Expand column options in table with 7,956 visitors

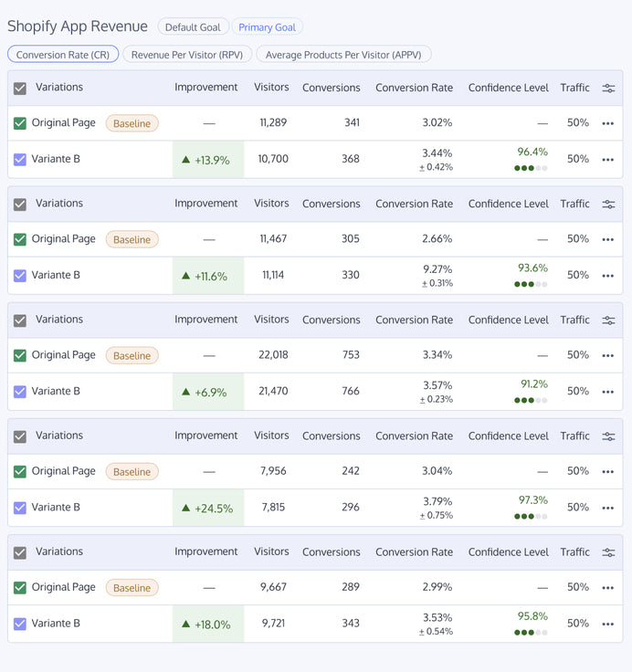pyautogui.click(x=608, y=436)
